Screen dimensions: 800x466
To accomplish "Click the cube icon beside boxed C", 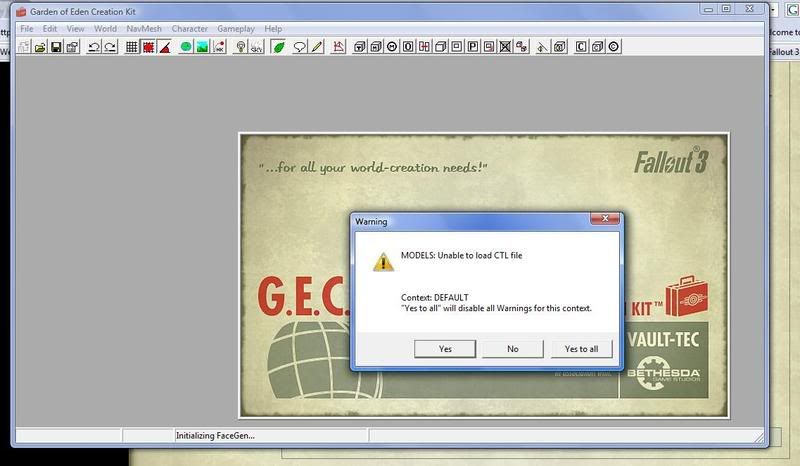I will tap(597, 47).
